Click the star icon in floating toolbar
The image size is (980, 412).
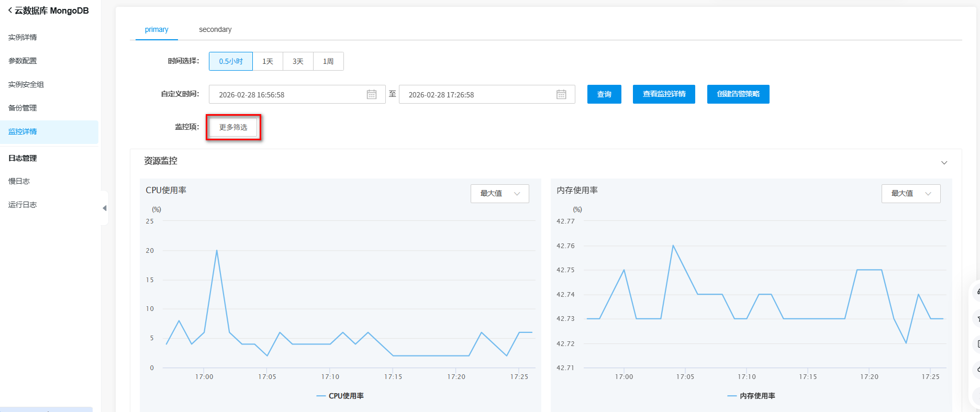(x=977, y=318)
